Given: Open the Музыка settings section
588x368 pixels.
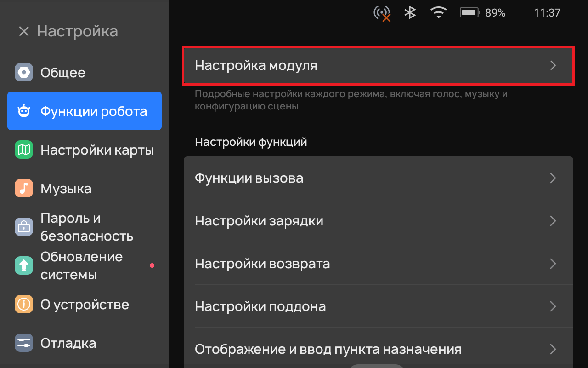Looking at the screenshot, I should pyautogui.click(x=66, y=189).
